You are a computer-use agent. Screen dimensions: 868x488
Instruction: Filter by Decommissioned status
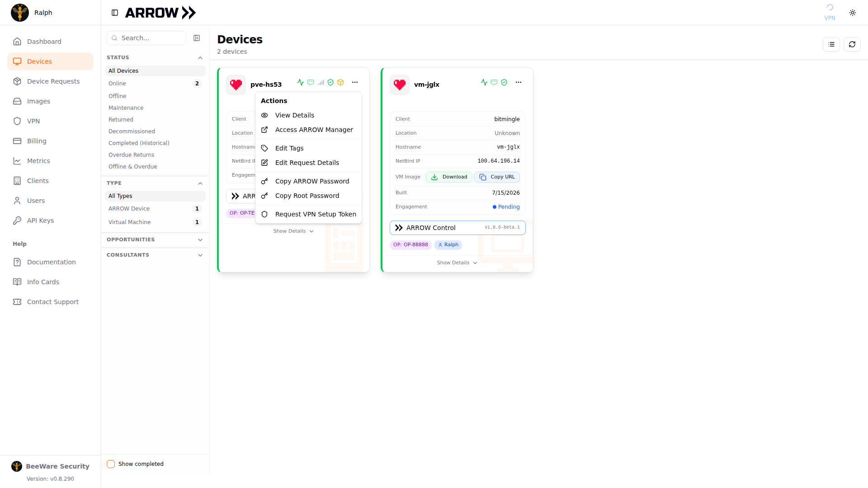tap(155, 131)
